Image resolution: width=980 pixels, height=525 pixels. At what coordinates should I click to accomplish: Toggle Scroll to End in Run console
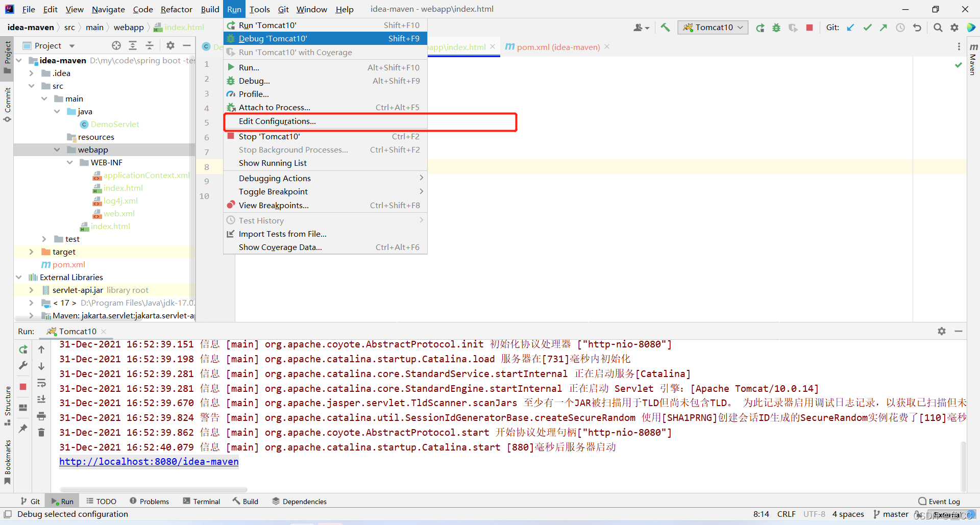point(41,399)
